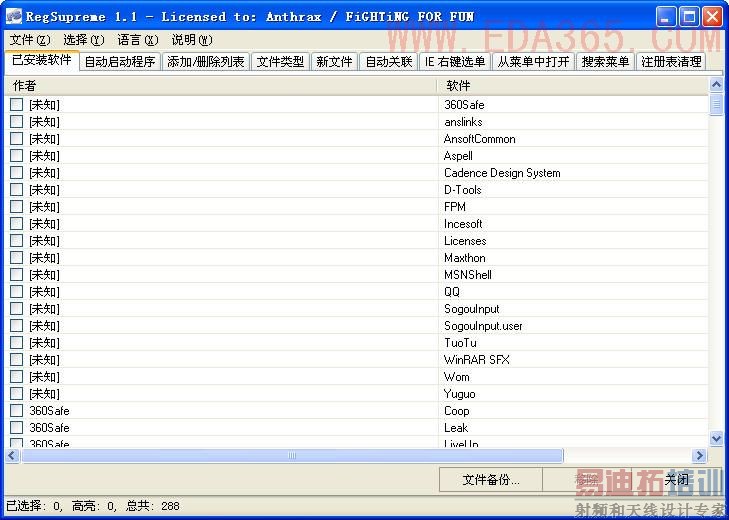
Task: Click the vertical scrollbar down arrow
Action: tap(716, 438)
